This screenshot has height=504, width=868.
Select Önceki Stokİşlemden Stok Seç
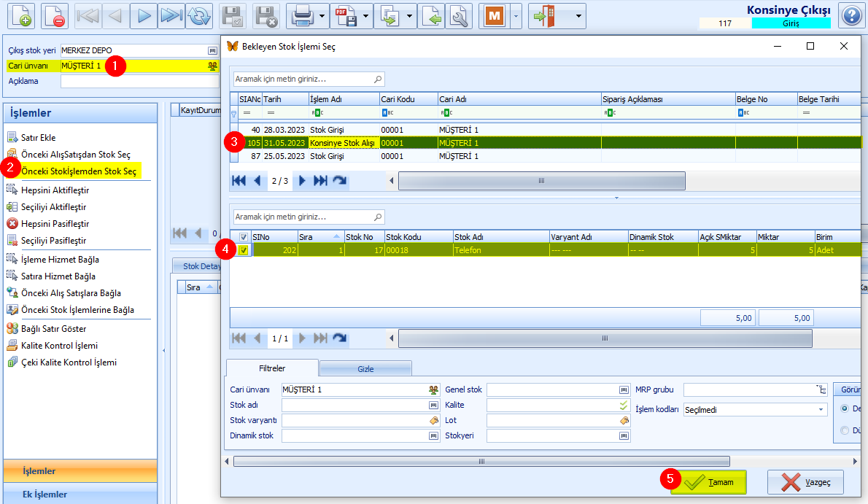pos(79,171)
